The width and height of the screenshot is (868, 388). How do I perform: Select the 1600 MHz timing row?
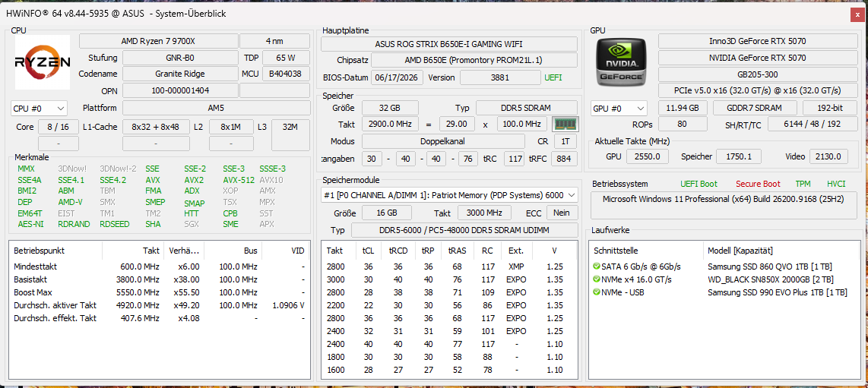[449, 370]
